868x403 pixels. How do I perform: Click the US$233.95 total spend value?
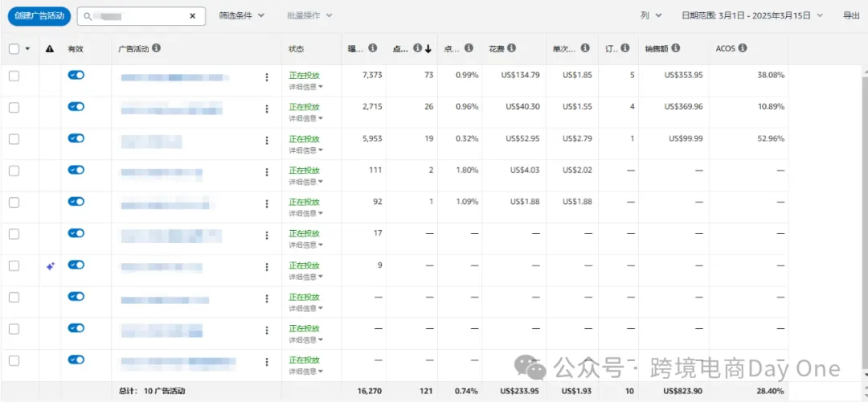tap(519, 392)
